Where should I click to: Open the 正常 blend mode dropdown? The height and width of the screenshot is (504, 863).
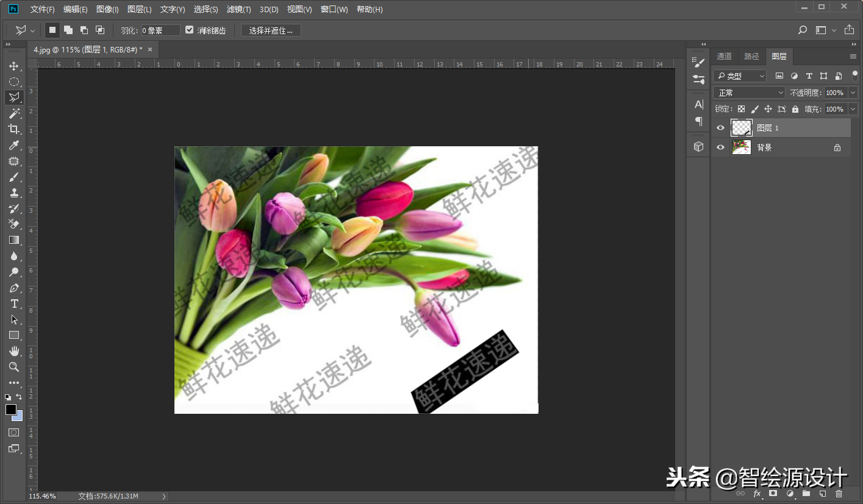point(750,93)
